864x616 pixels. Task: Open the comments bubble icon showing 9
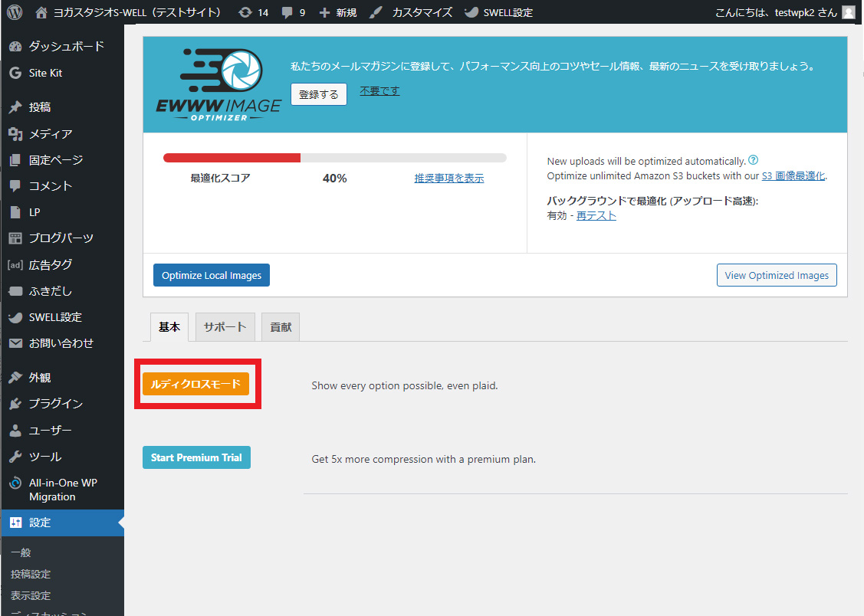click(287, 13)
